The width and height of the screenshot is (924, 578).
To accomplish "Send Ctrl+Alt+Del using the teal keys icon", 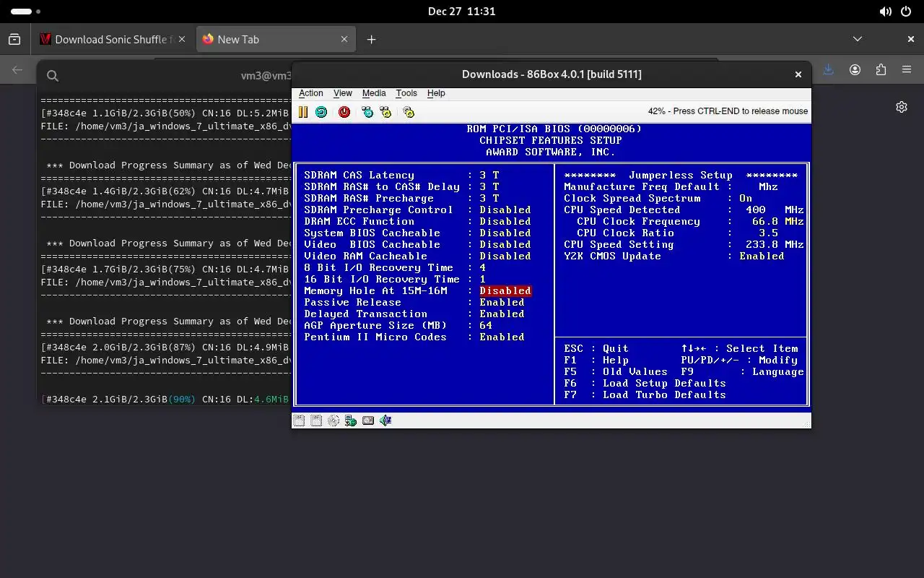I will pos(367,112).
